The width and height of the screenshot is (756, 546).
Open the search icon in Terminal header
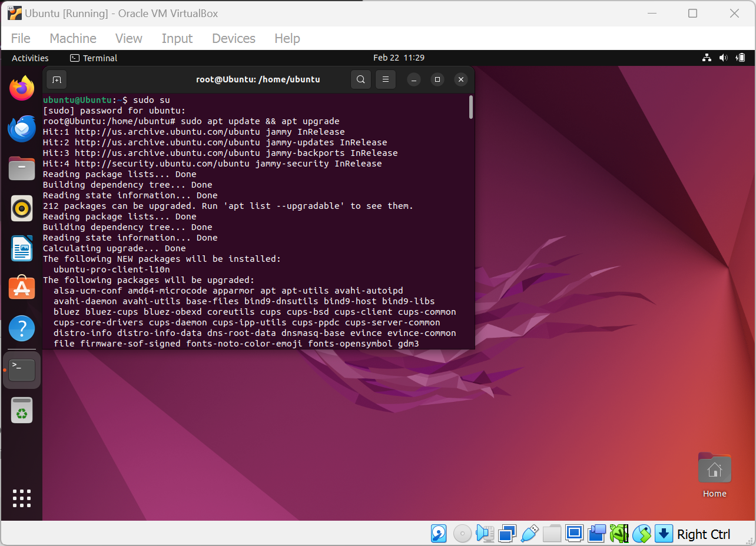click(361, 79)
